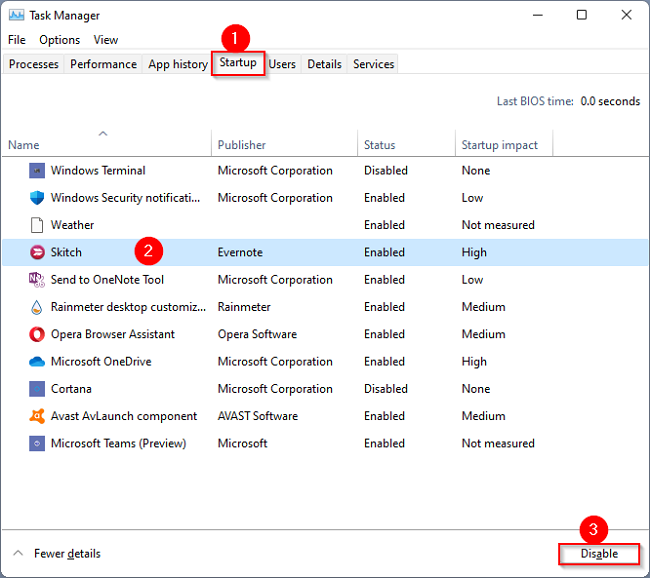Screen dimensions: 650x578
Task: Close the Task Manager window
Action: (x=626, y=15)
